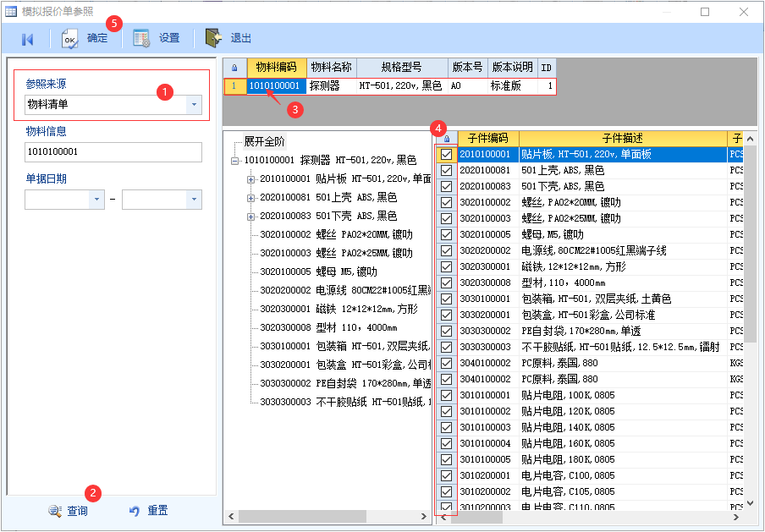Click the 子件描述 column header

click(x=623, y=139)
